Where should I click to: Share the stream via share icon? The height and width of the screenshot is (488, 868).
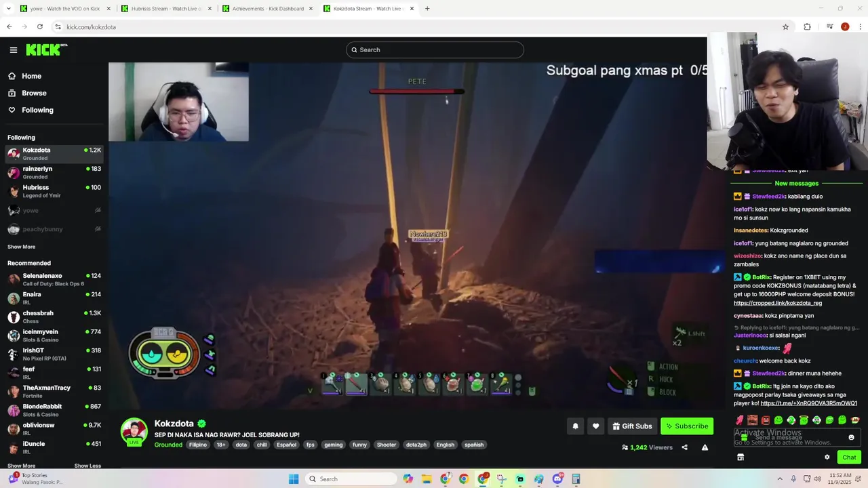[684, 447]
